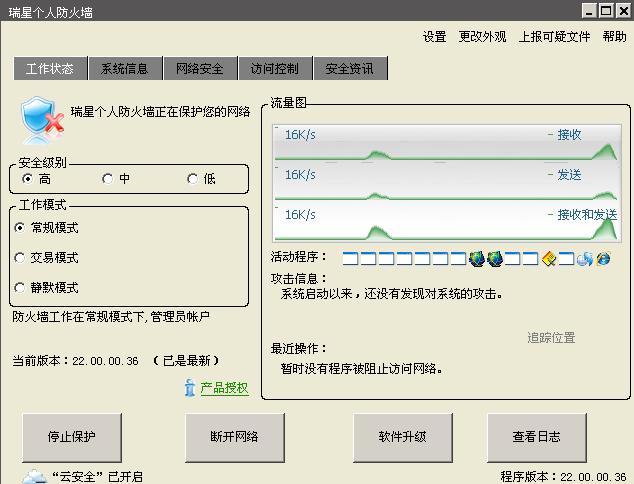Switch to the 工作状态 tab

(50, 68)
